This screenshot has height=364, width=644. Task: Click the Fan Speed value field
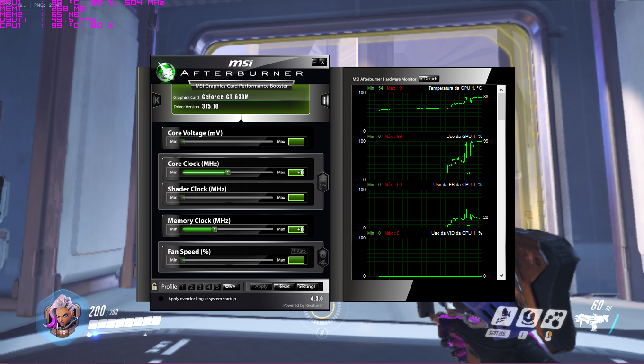296,260
